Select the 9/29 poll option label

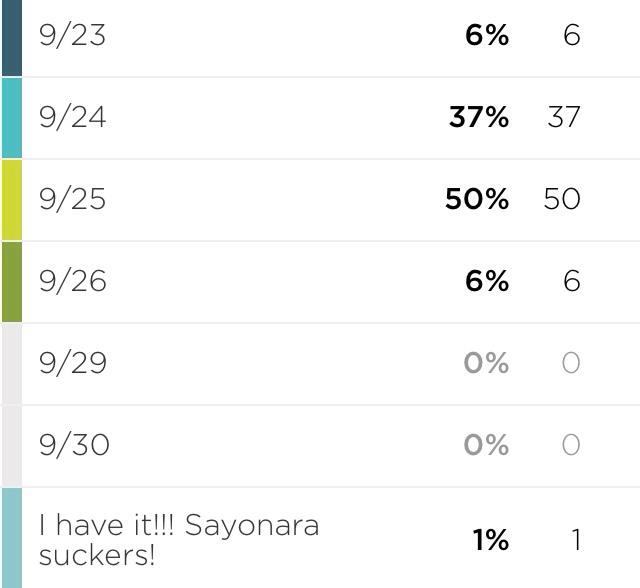pos(73,363)
